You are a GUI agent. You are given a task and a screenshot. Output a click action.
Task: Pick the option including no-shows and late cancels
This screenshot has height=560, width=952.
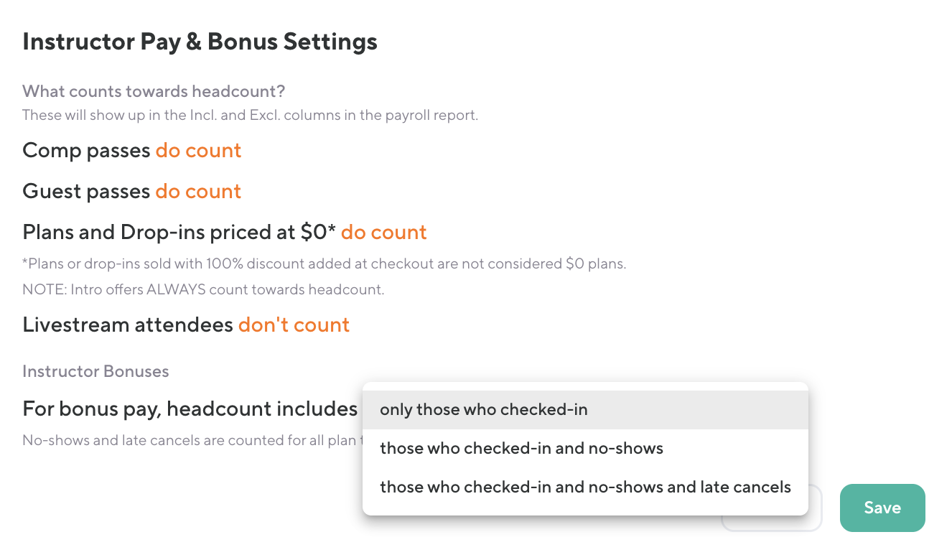pos(585,487)
